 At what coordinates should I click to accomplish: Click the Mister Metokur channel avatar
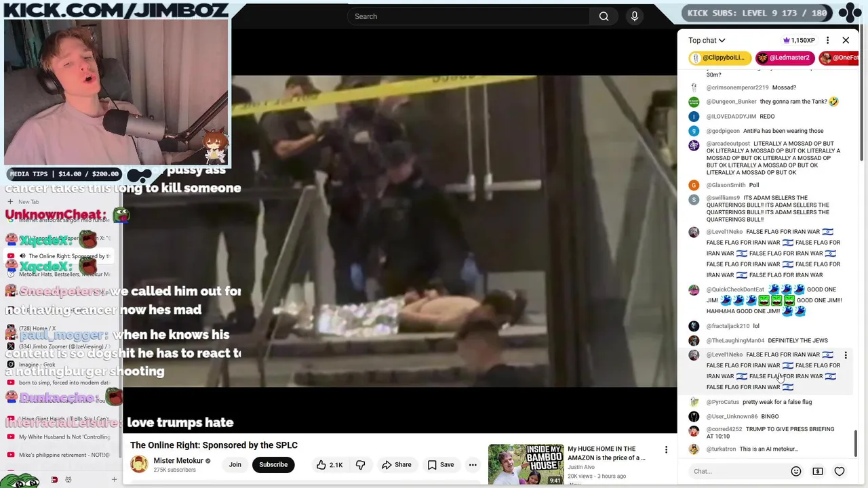tap(139, 464)
